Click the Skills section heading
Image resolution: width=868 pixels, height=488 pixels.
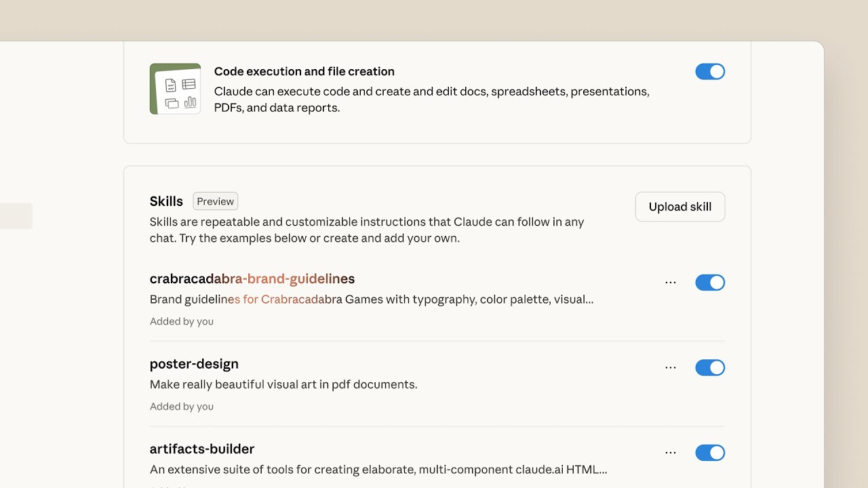[165, 201]
